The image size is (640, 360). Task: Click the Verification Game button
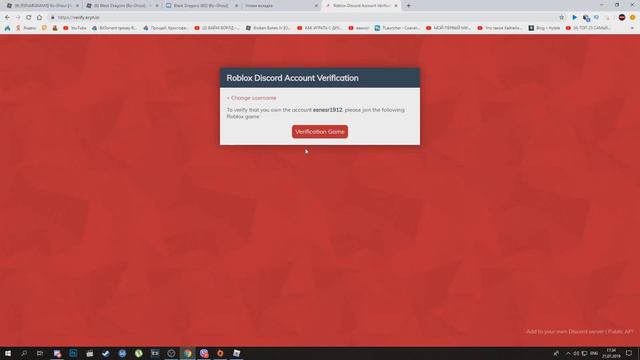click(320, 132)
